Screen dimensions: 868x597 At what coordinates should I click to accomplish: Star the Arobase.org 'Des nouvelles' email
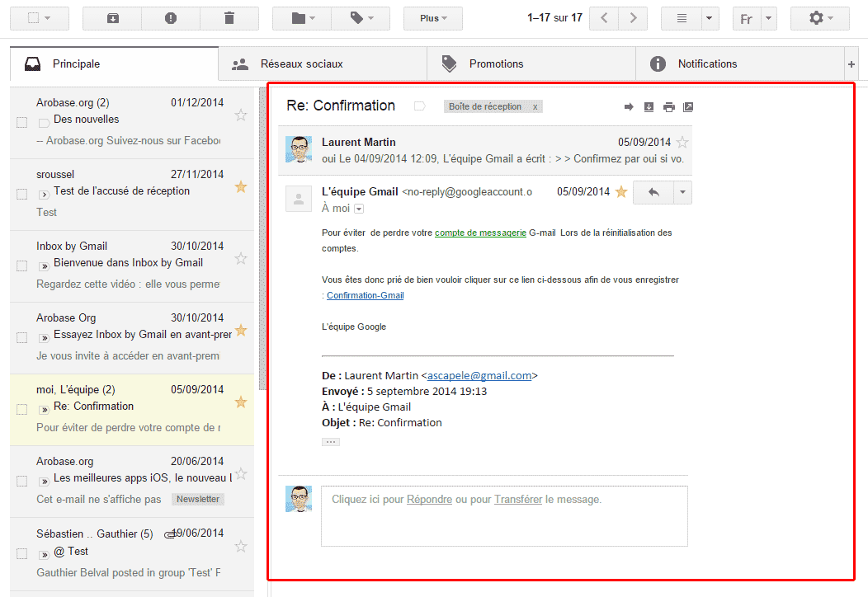pyautogui.click(x=241, y=115)
